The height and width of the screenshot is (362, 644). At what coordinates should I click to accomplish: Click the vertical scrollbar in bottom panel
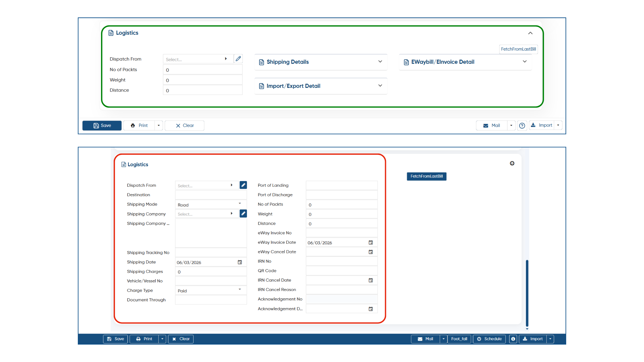tap(527, 293)
